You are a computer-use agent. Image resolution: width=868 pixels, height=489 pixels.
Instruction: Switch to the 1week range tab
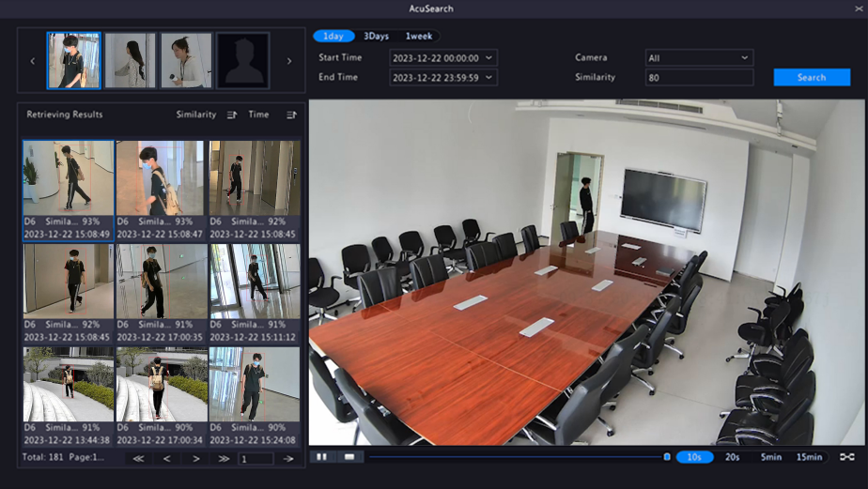click(419, 37)
